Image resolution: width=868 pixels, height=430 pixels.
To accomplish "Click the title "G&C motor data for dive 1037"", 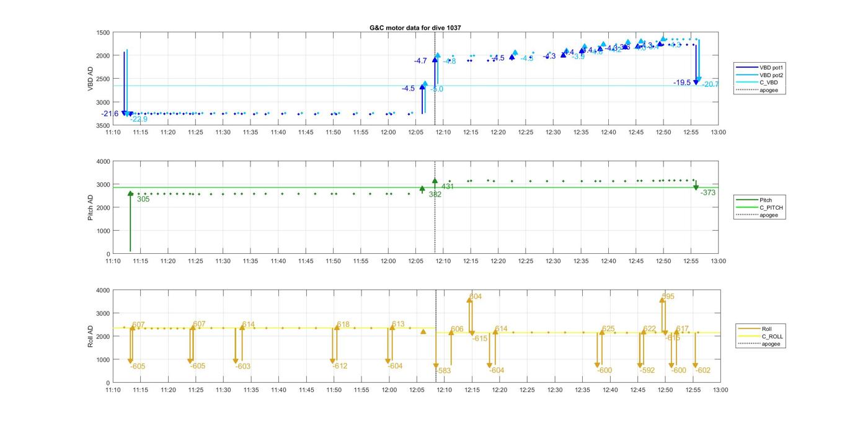I will [415, 28].
